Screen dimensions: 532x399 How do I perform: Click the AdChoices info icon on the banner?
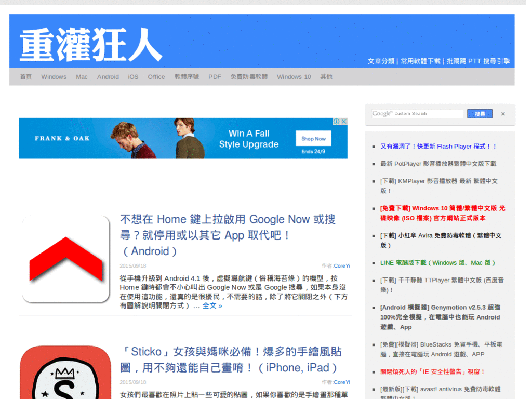click(x=337, y=122)
